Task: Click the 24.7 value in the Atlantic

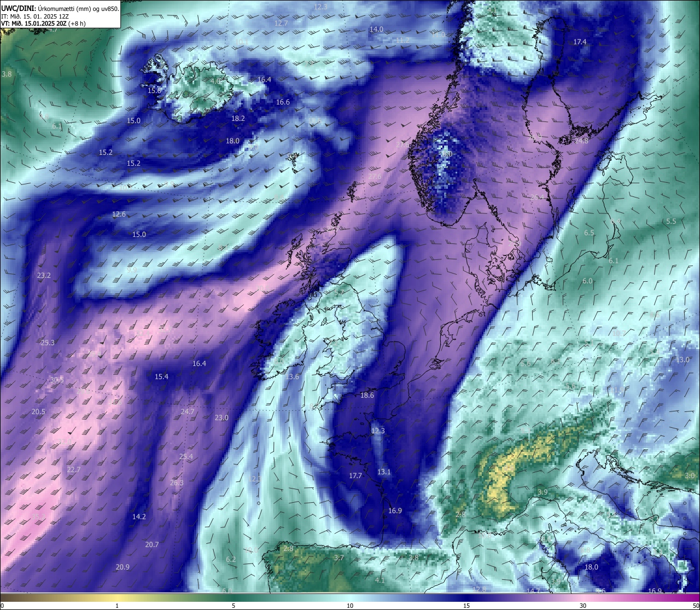Action: click(188, 411)
